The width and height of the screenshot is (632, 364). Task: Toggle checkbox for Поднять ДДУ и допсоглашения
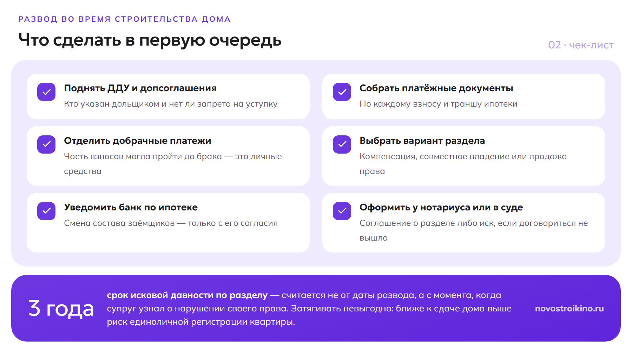point(46,92)
